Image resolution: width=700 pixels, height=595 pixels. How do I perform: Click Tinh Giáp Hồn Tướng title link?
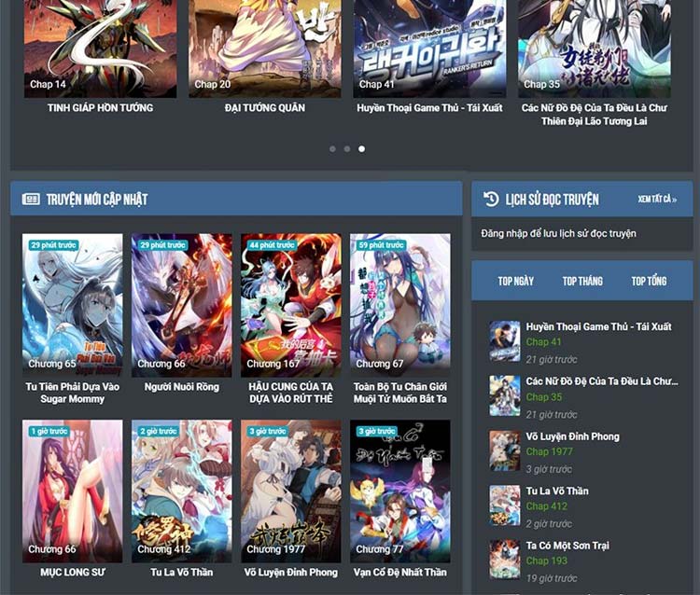(x=100, y=108)
